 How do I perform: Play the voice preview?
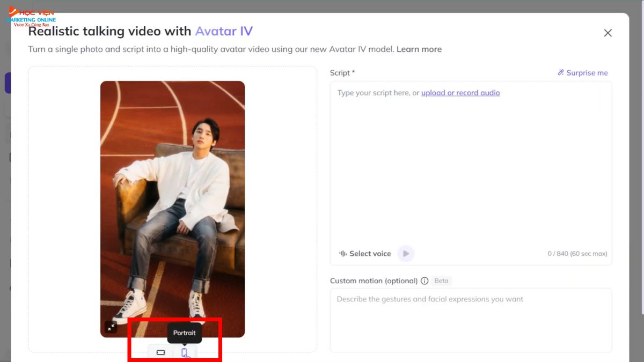tap(406, 254)
